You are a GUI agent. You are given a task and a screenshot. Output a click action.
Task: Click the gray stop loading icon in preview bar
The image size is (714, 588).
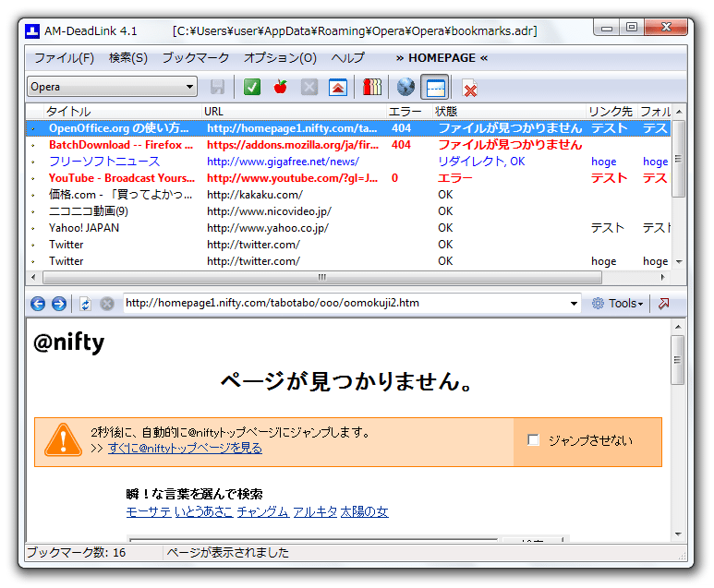107,304
